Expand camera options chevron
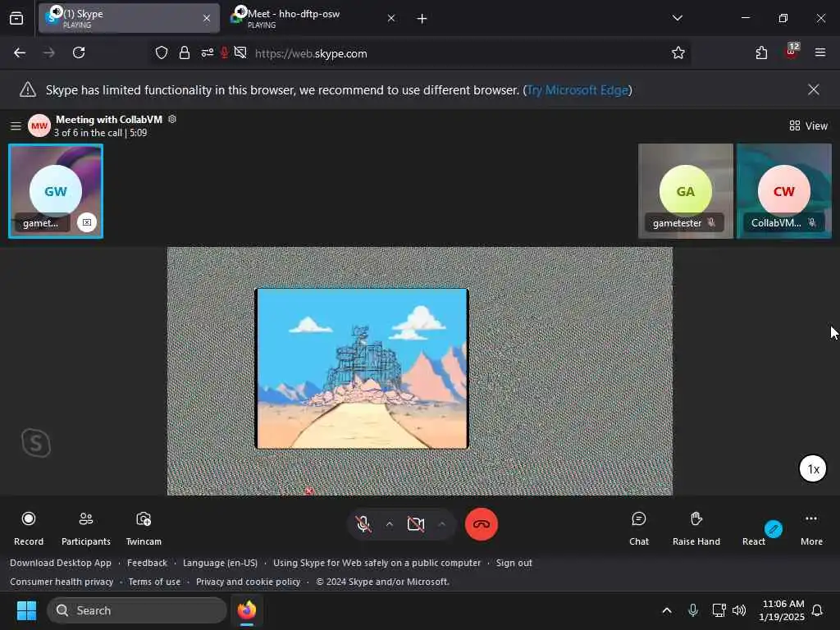Image resolution: width=840 pixels, height=630 pixels. click(441, 524)
